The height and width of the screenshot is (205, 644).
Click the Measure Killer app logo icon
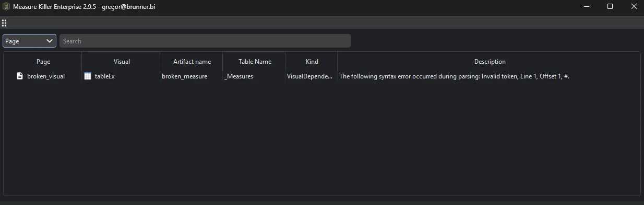tap(7, 7)
